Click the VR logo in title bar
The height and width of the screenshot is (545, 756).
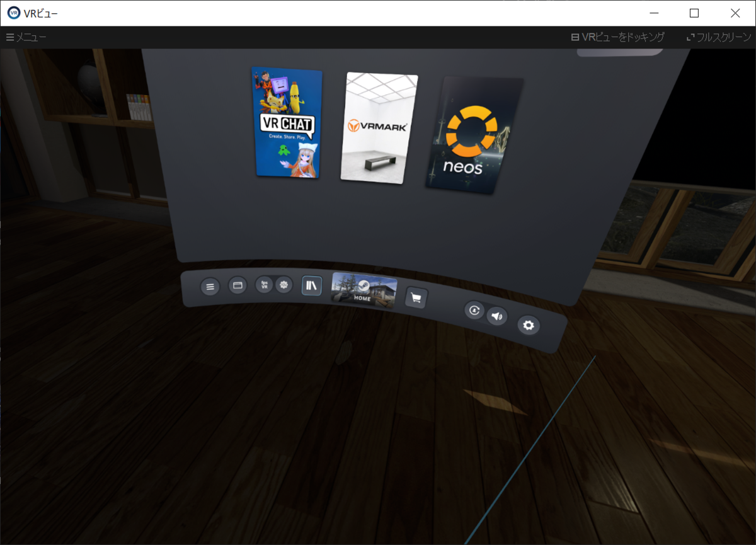(13, 13)
